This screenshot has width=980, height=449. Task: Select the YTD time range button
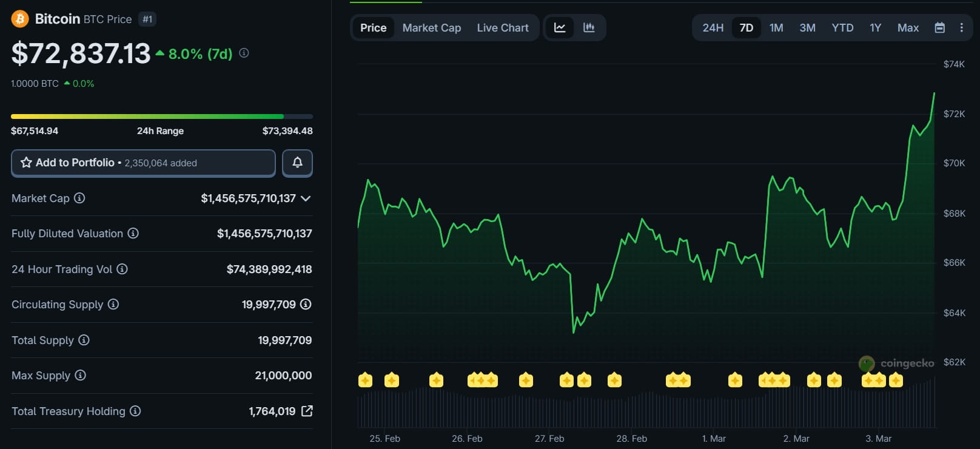[x=842, y=28]
